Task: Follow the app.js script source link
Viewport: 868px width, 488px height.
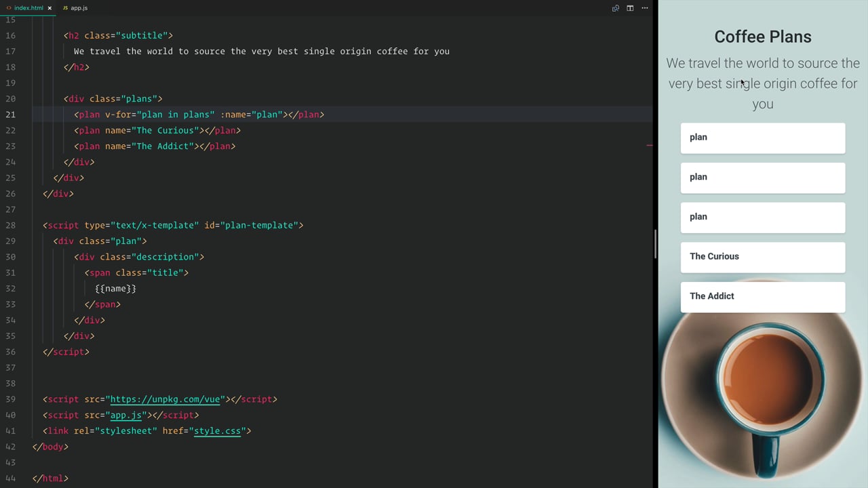Action: (126, 415)
